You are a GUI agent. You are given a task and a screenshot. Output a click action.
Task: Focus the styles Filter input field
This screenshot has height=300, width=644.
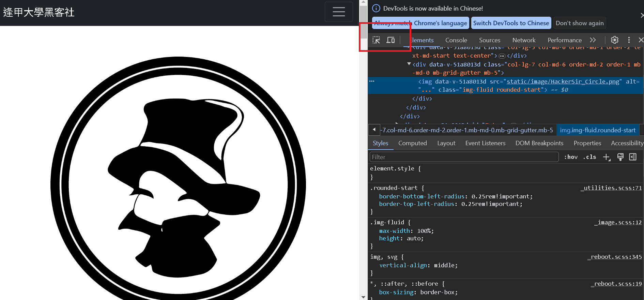(464, 157)
